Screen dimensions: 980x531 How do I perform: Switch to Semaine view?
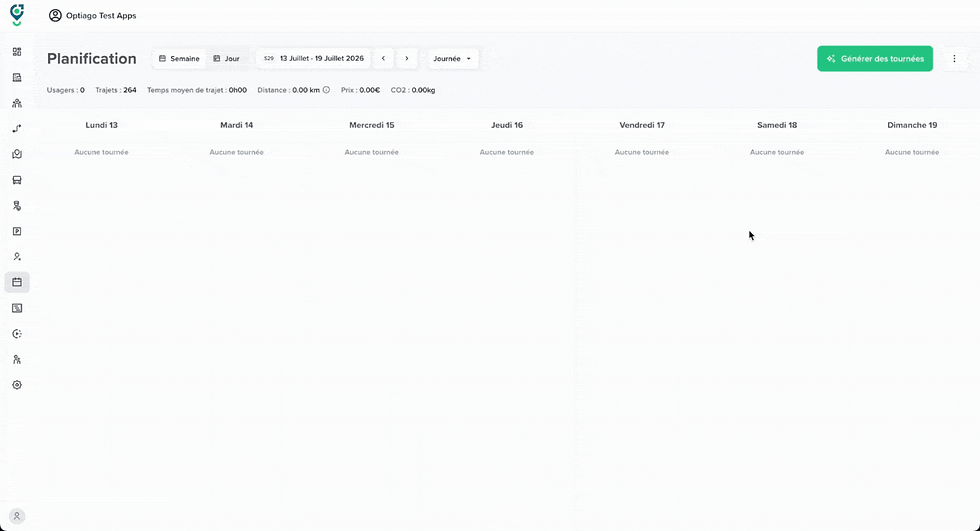pos(179,59)
